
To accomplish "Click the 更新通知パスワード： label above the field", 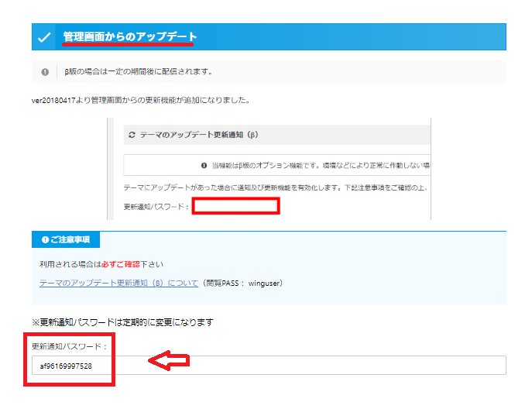I will [69, 346].
